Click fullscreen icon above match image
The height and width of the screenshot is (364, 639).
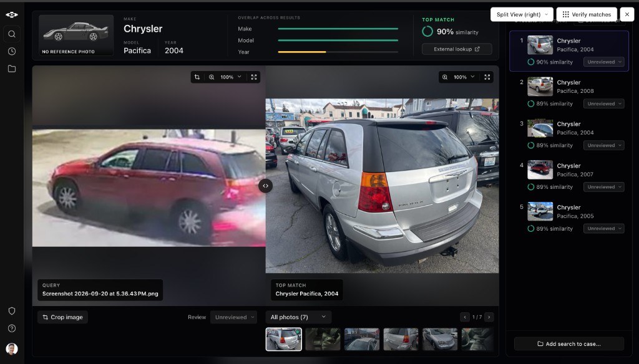[487, 77]
